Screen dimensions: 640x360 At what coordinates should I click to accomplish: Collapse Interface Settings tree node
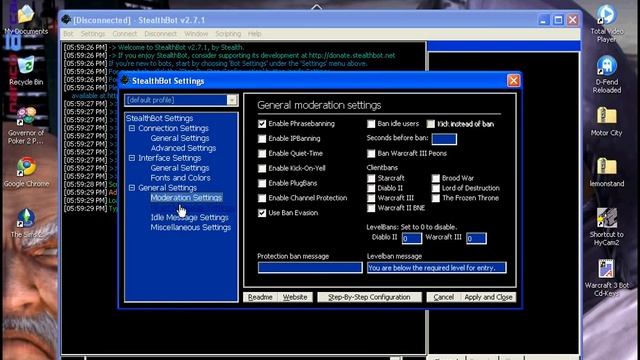coord(132,158)
